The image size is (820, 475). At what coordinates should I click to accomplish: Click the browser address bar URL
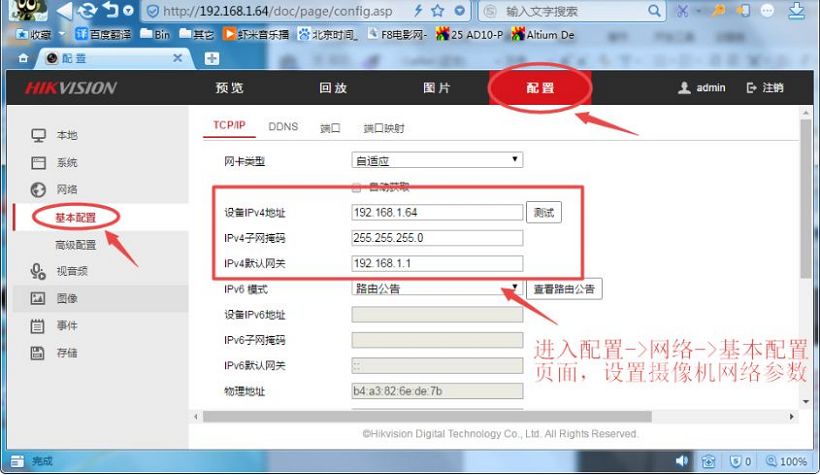[x=277, y=11]
